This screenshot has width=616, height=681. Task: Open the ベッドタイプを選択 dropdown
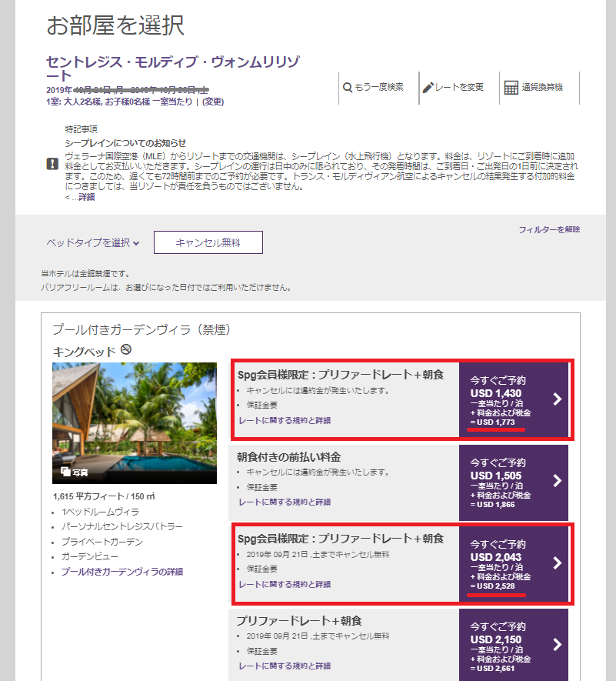[93, 243]
